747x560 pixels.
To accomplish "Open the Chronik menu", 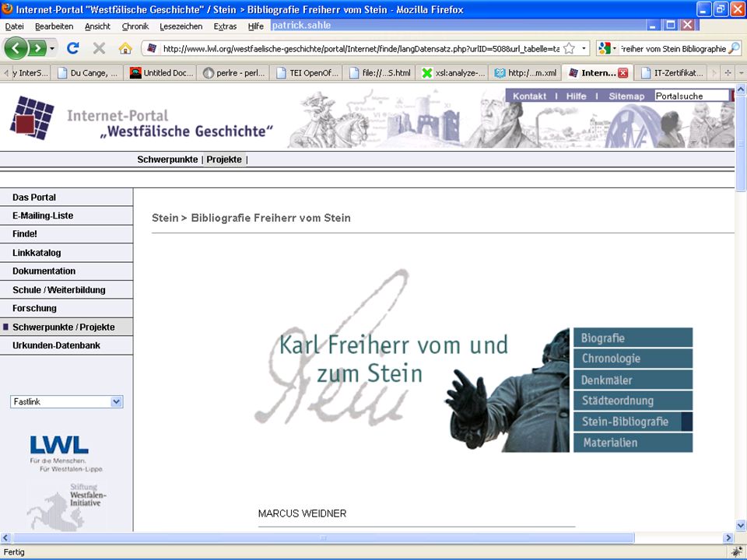I will tap(135, 26).
